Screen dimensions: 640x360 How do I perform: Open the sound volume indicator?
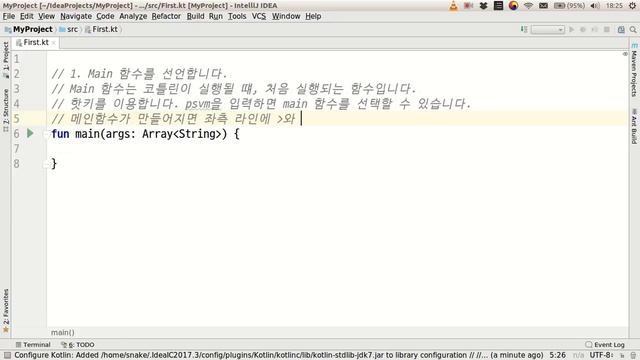click(595, 6)
